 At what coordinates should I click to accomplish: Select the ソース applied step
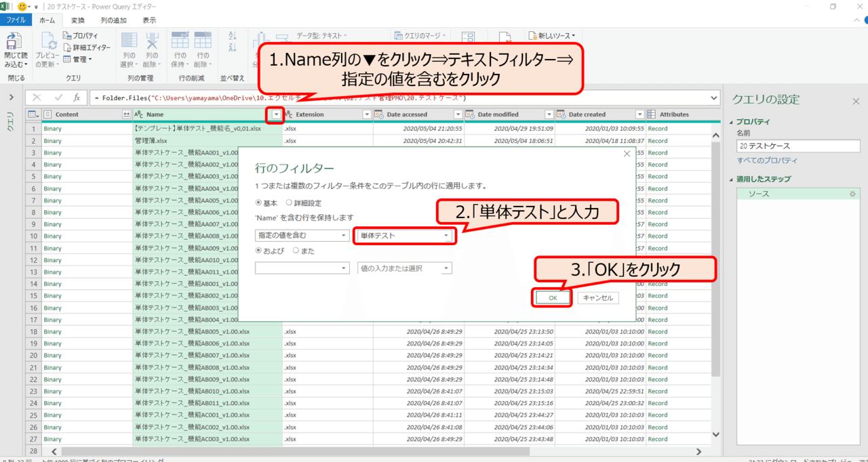pos(797,194)
